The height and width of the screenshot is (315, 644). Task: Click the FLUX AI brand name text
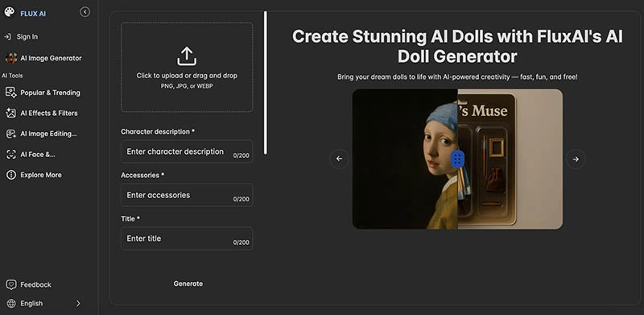point(33,14)
